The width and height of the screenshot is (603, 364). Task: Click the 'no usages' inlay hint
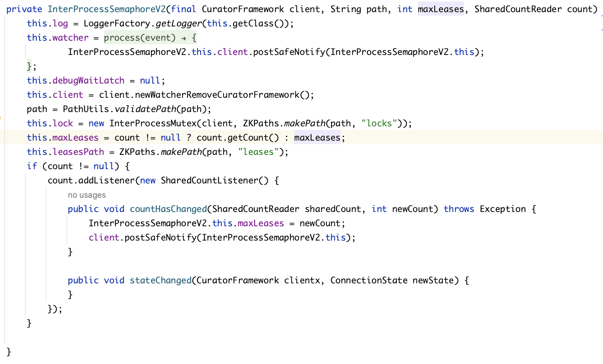click(87, 195)
